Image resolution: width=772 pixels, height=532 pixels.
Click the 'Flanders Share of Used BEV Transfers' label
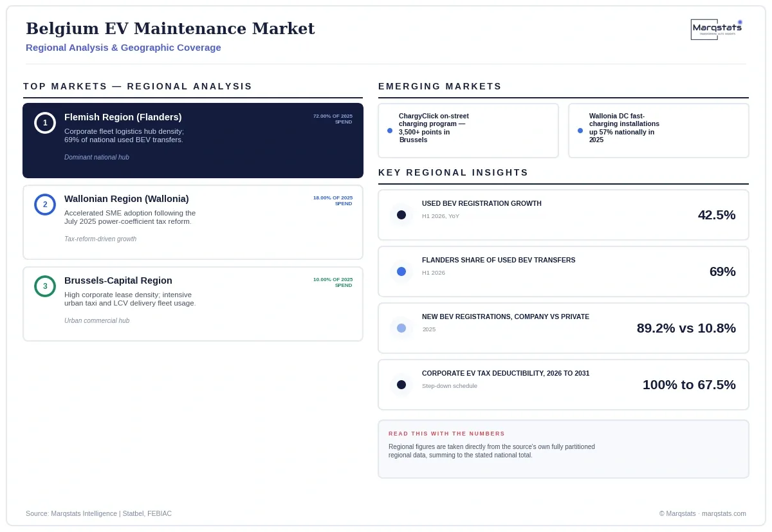pos(499,260)
